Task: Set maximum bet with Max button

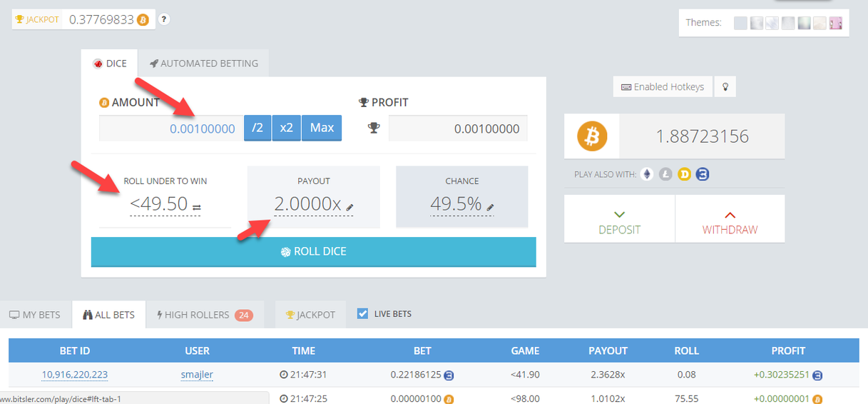Action: click(x=322, y=128)
